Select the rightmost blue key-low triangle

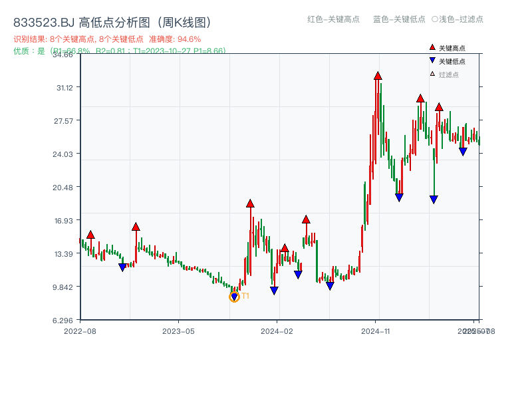click(464, 152)
